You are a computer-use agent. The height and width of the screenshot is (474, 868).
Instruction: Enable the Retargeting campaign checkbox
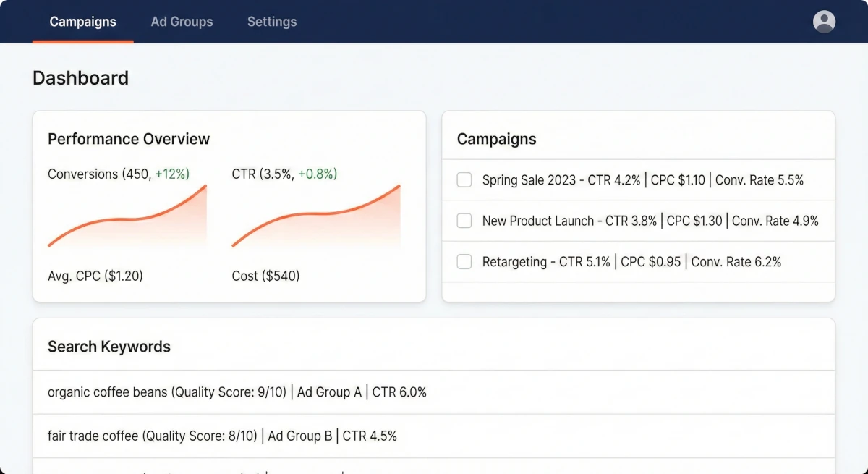pos(464,261)
